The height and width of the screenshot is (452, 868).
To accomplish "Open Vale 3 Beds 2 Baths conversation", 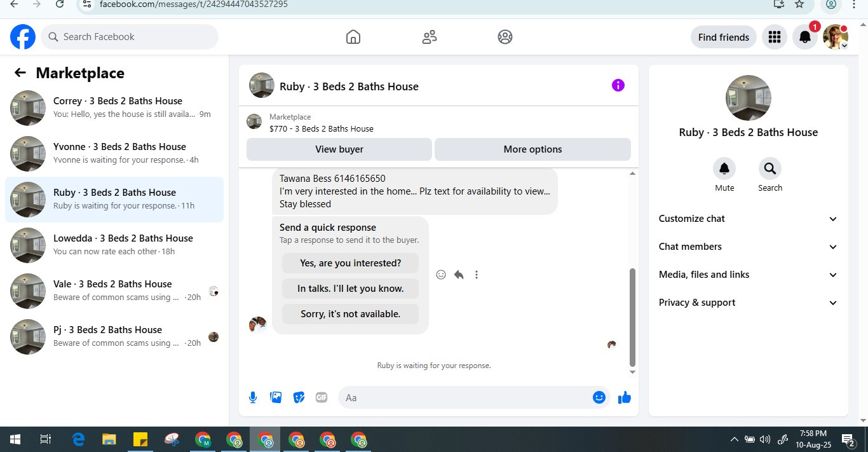I will (114, 291).
